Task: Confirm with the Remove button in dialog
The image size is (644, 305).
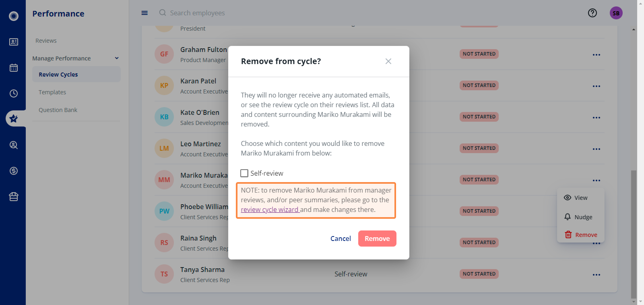Action: pyautogui.click(x=377, y=239)
